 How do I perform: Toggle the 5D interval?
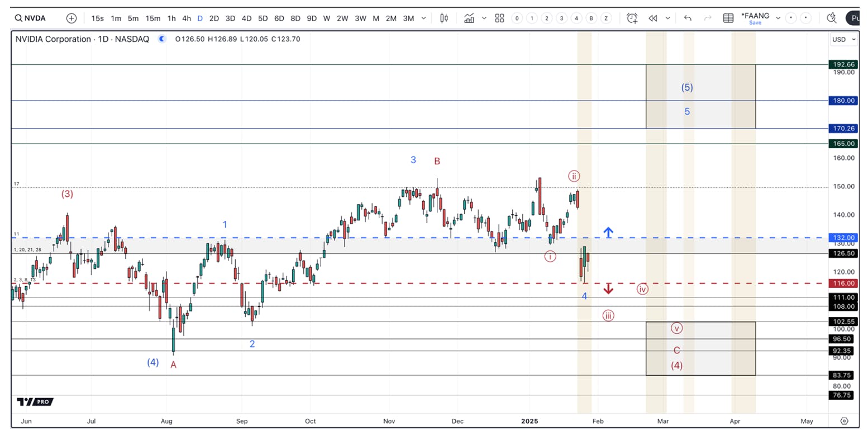263,18
